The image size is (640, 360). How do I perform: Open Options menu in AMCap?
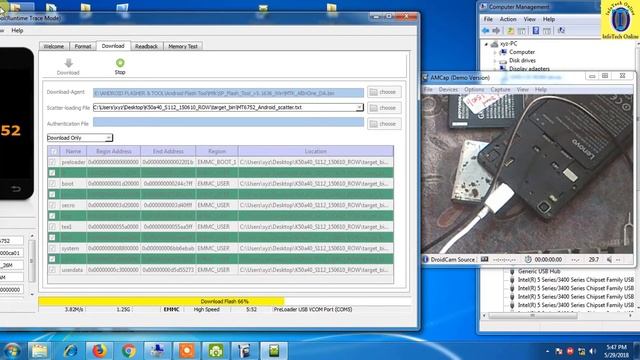[x=474, y=90]
